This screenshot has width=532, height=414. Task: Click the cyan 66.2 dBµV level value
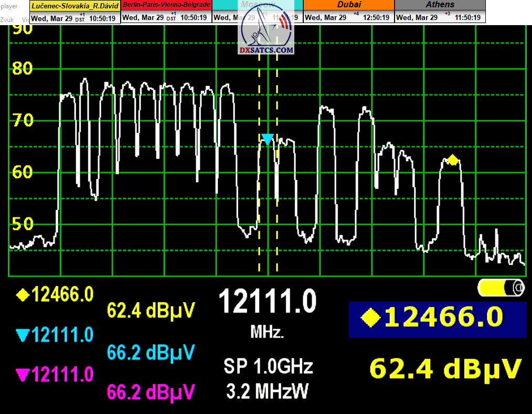coord(151,352)
